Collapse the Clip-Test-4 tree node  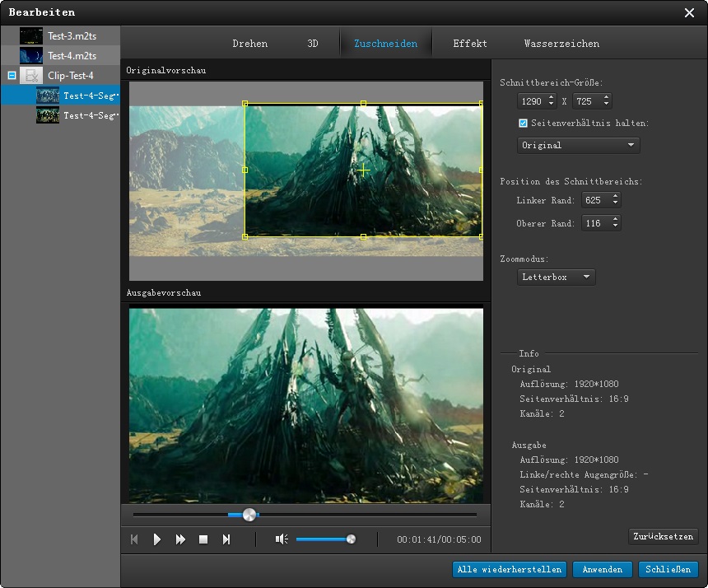click(x=12, y=76)
